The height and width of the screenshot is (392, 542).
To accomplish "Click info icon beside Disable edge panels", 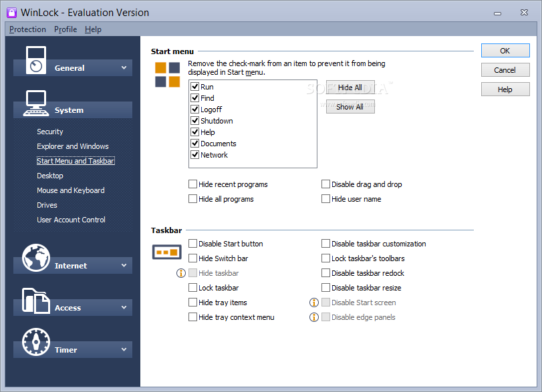I will (314, 317).
